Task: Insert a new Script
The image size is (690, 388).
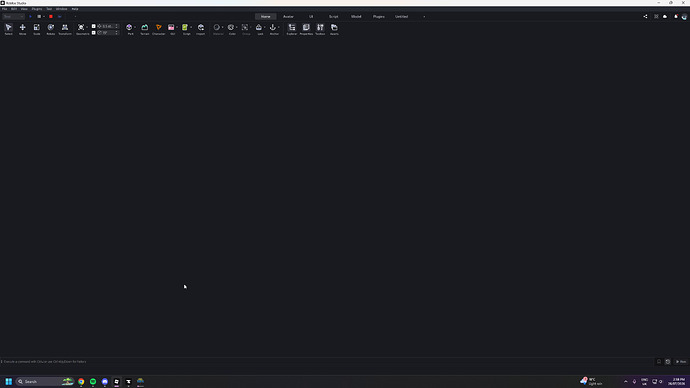Action: (x=185, y=29)
